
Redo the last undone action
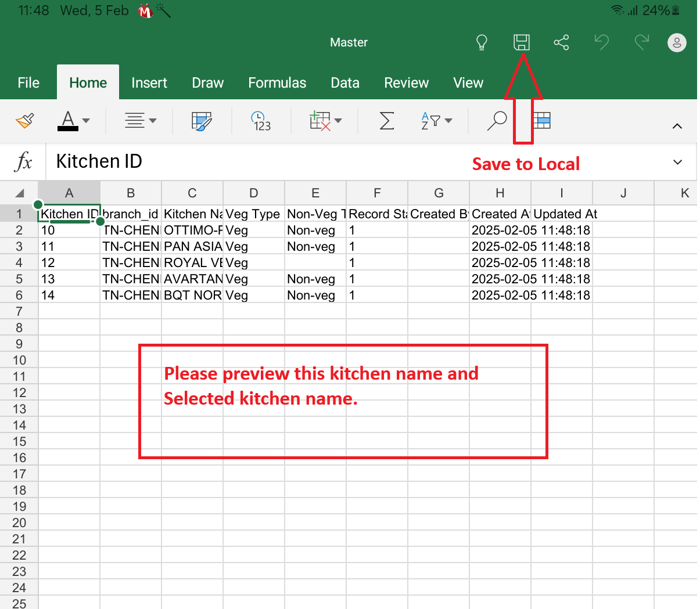(641, 42)
